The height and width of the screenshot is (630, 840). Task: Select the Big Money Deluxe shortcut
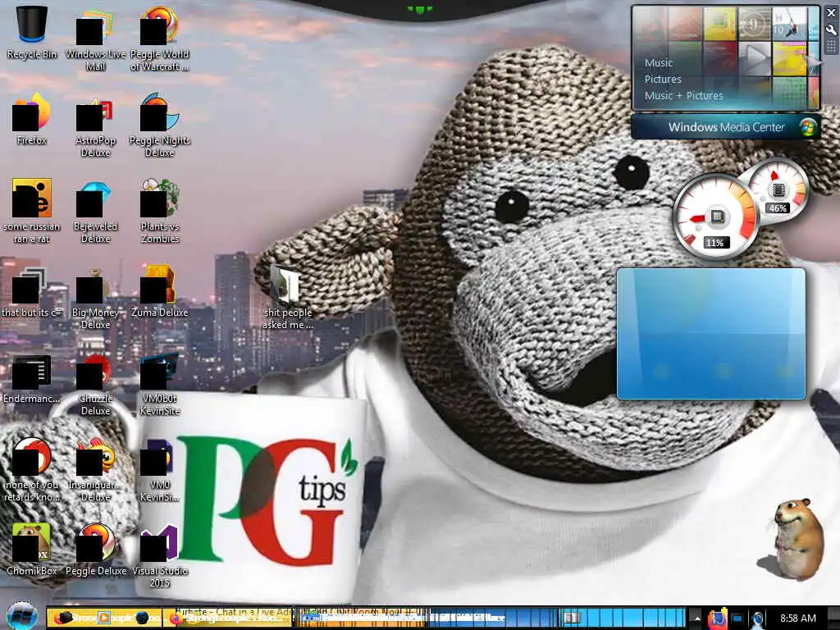(95, 298)
